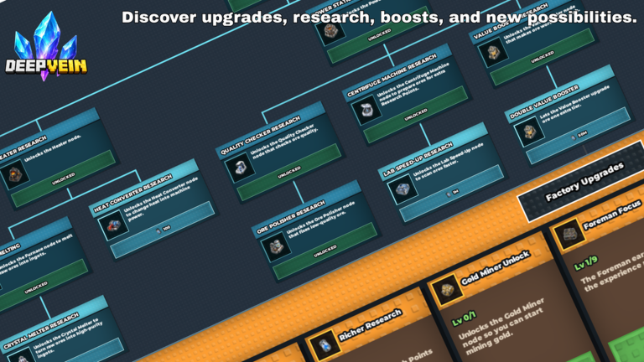The width and height of the screenshot is (644, 362).
Task: Click Unlocked bar on Centrifuge Machine Research
Action: point(416,115)
